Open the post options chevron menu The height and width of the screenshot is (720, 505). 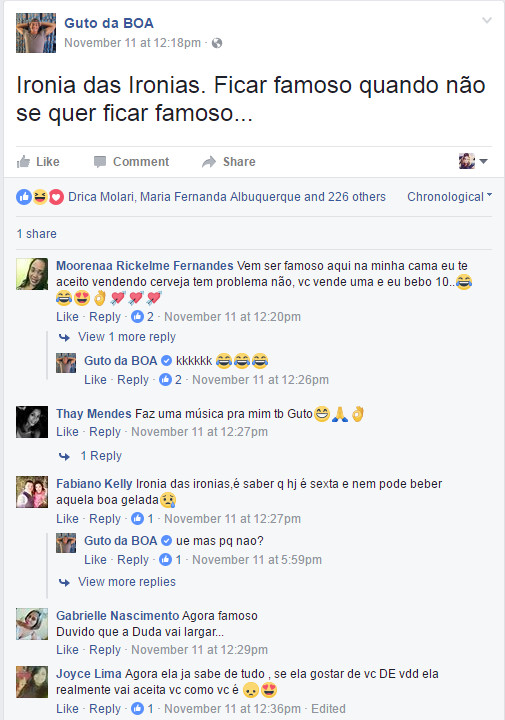point(487,20)
